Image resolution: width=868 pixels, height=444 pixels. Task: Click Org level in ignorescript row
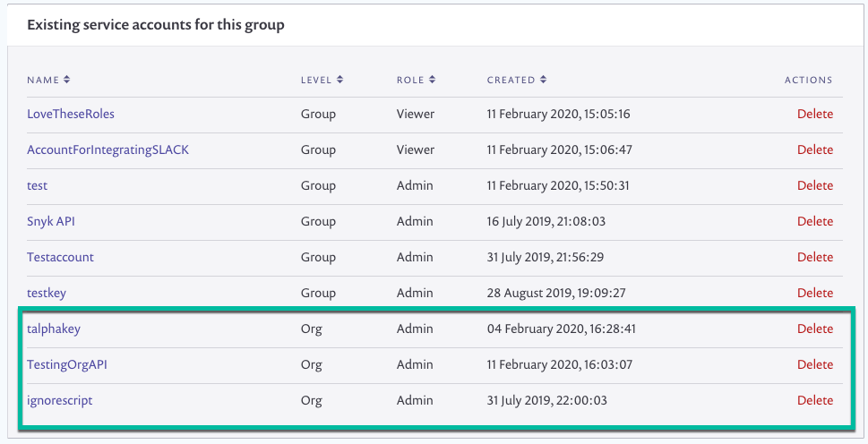coord(311,401)
